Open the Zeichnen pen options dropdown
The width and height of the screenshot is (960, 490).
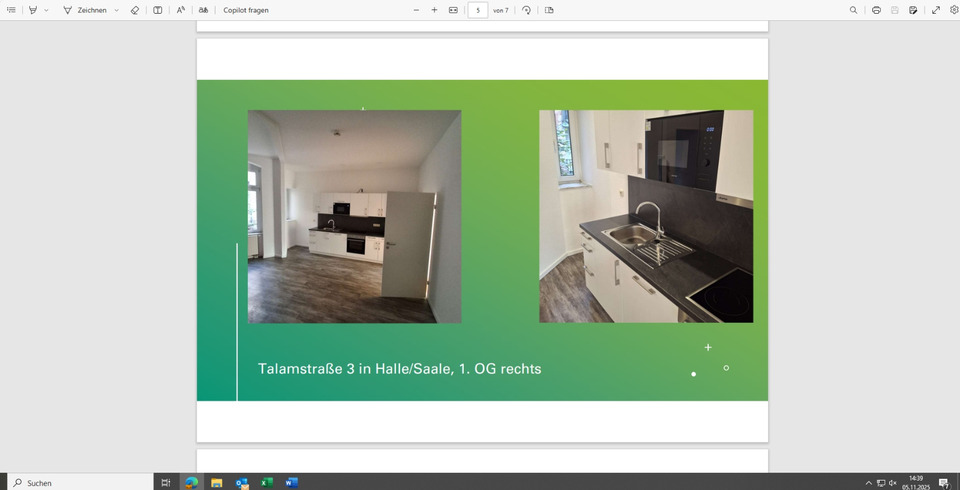(116, 10)
